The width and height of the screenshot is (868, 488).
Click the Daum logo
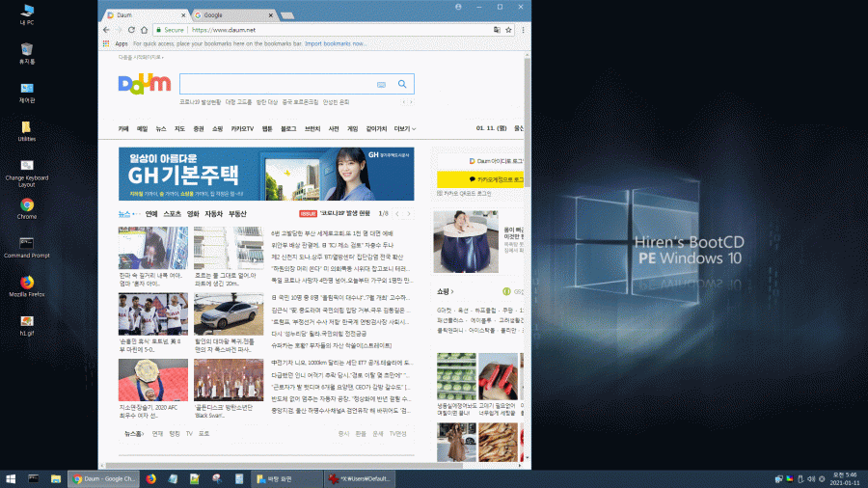point(145,84)
